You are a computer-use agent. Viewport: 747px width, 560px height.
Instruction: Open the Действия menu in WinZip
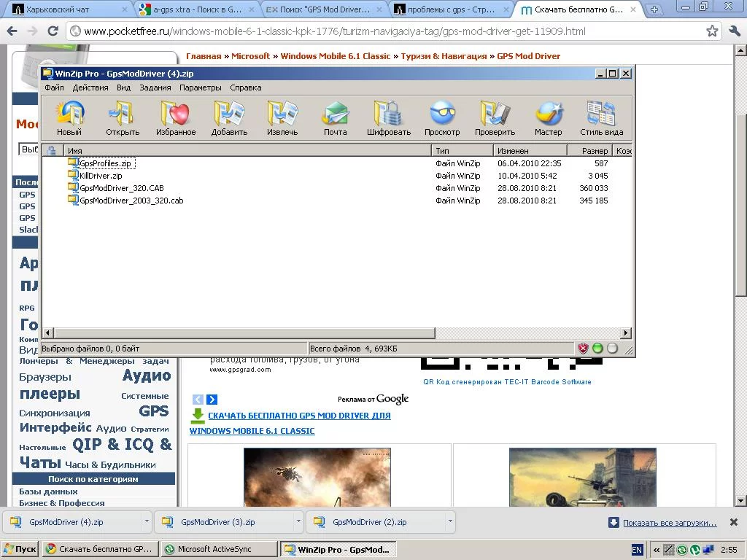pos(90,87)
